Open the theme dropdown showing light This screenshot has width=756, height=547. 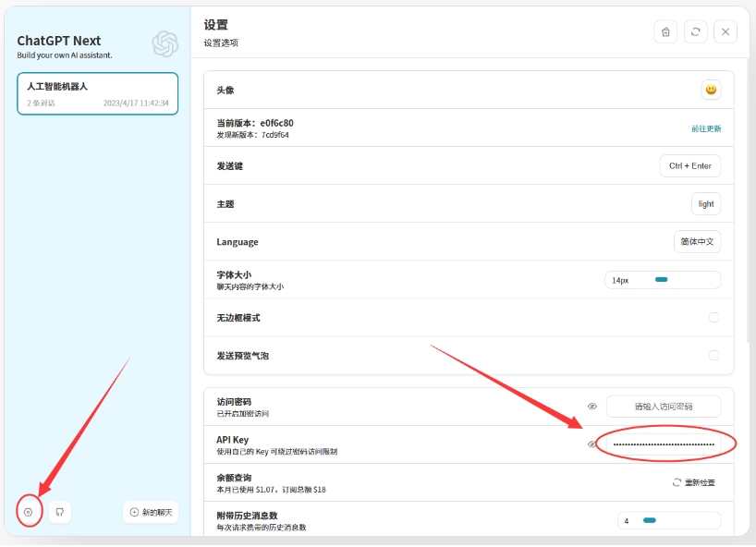click(706, 204)
